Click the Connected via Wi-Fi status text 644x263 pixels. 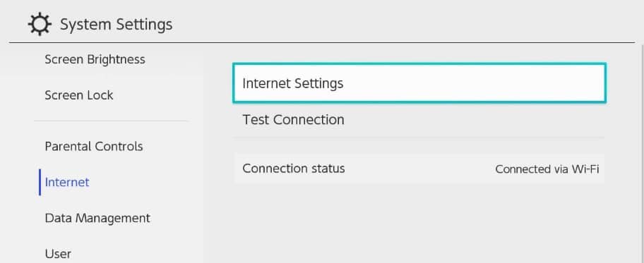(x=547, y=169)
